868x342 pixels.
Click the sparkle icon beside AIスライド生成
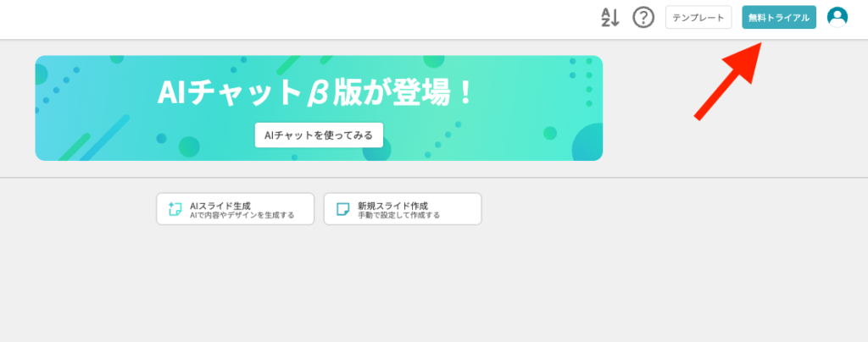175,209
